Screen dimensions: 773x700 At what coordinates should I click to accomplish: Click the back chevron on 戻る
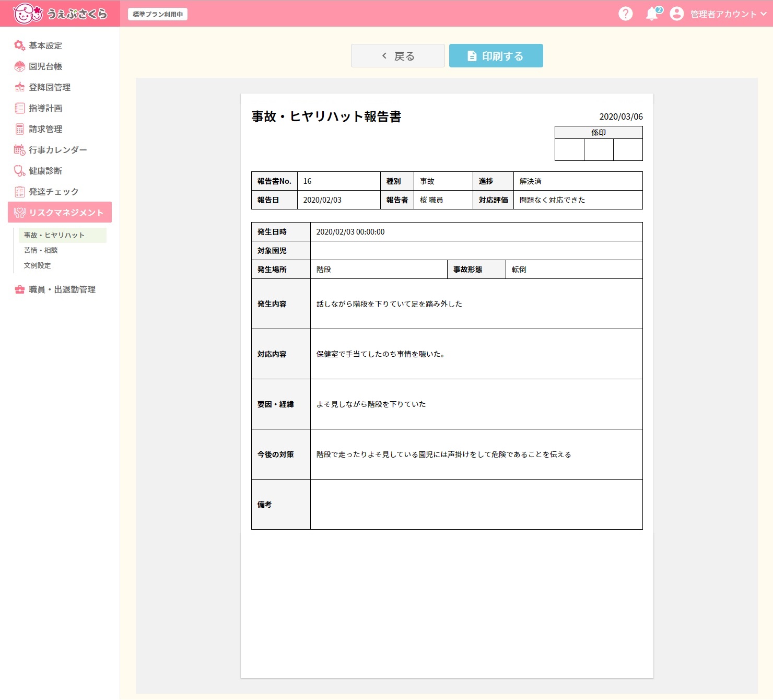(x=384, y=56)
